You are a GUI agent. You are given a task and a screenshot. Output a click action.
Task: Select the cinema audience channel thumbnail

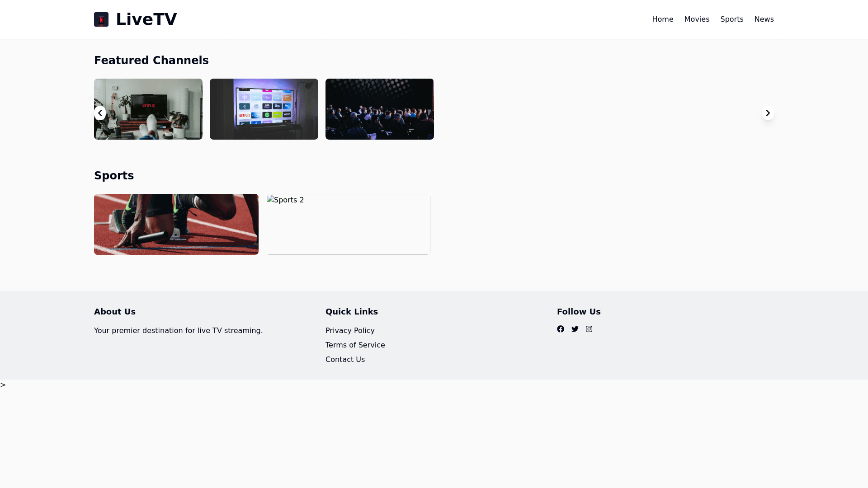[380, 109]
